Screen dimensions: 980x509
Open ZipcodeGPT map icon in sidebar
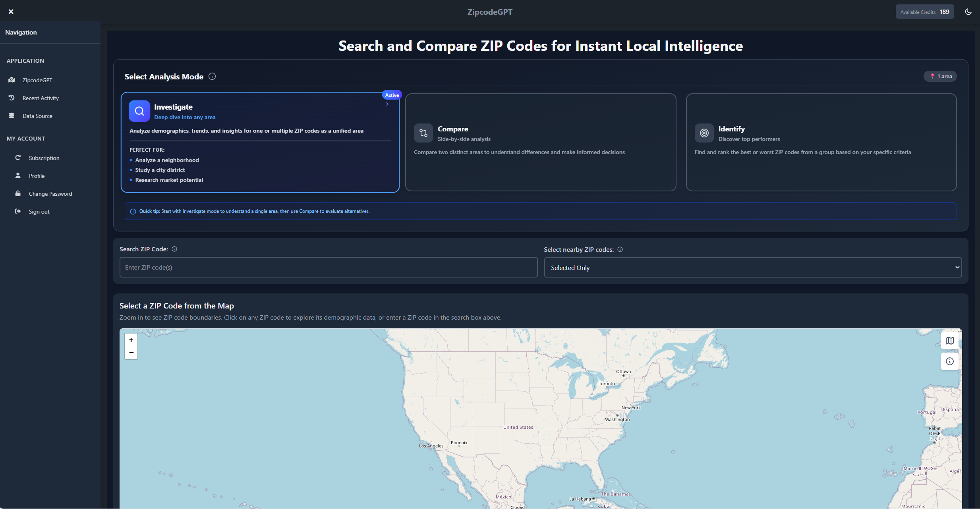tap(12, 80)
